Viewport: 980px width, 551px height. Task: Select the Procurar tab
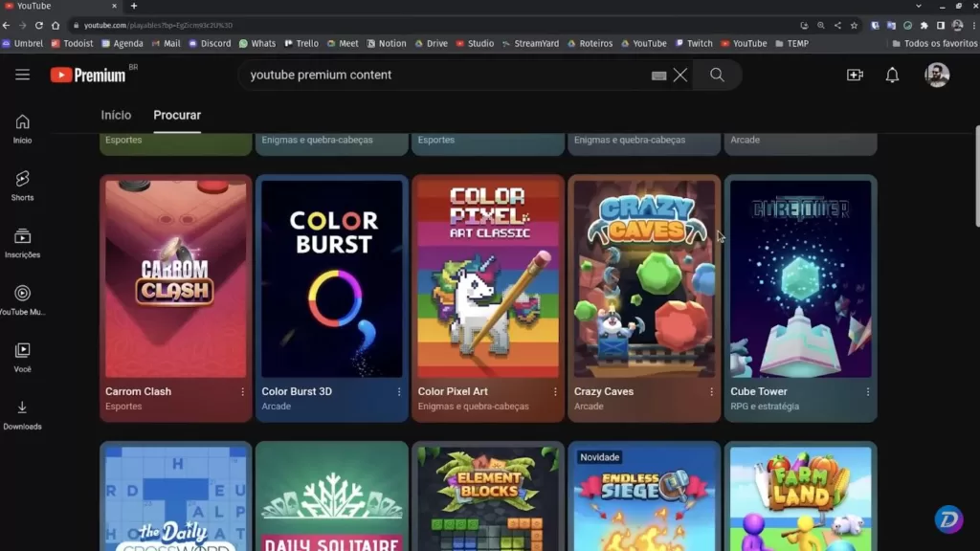[177, 115]
